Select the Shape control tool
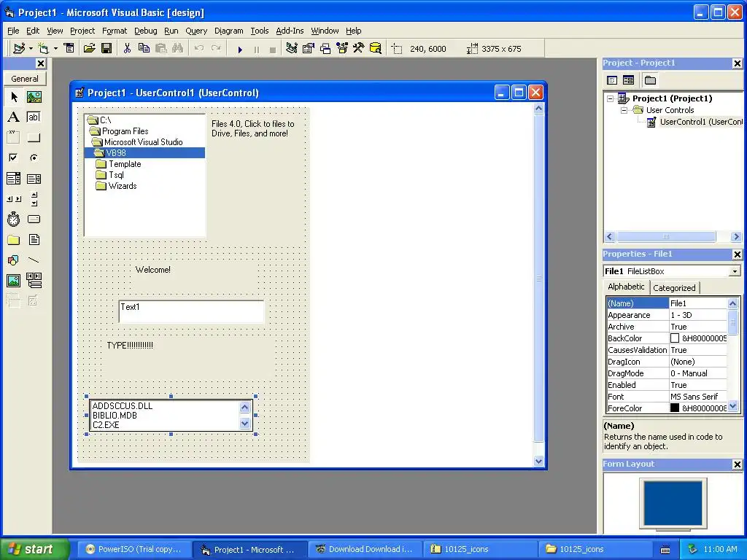The image size is (747, 560). click(14, 260)
